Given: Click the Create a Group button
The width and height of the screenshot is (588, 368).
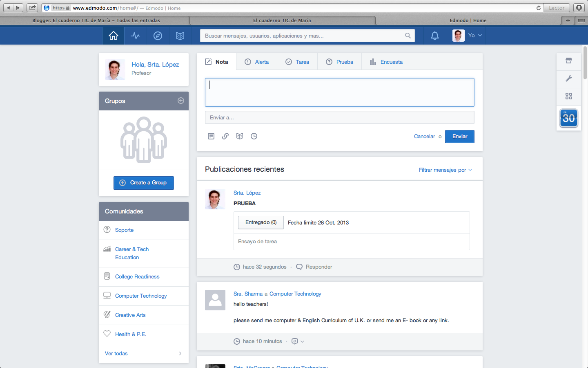Looking at the screenshot, I should (x=144, y=183).
